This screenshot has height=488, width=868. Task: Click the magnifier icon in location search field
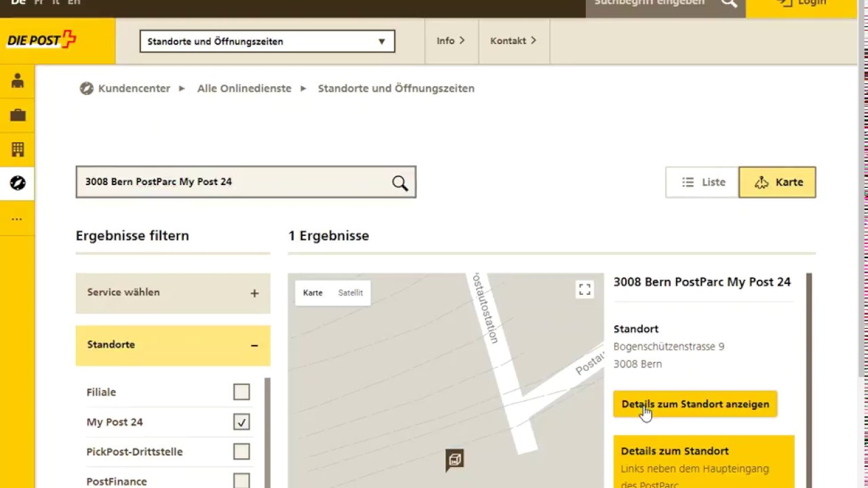[x=400, y=183]
